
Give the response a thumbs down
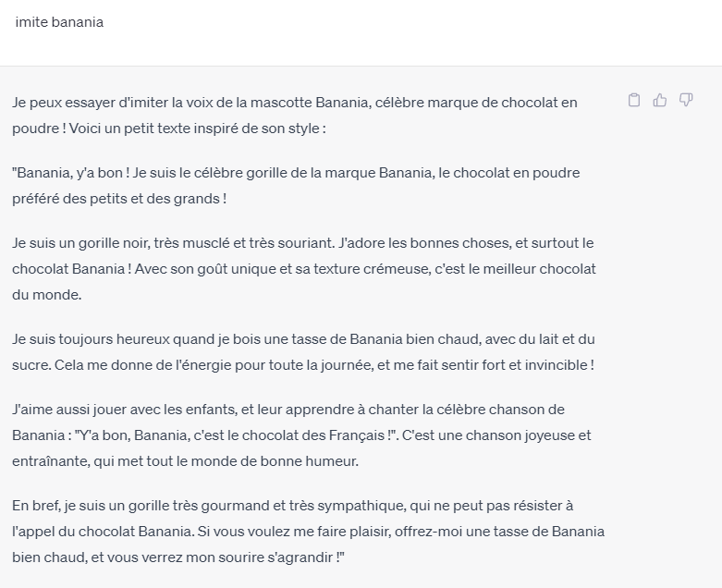(686, 100)
